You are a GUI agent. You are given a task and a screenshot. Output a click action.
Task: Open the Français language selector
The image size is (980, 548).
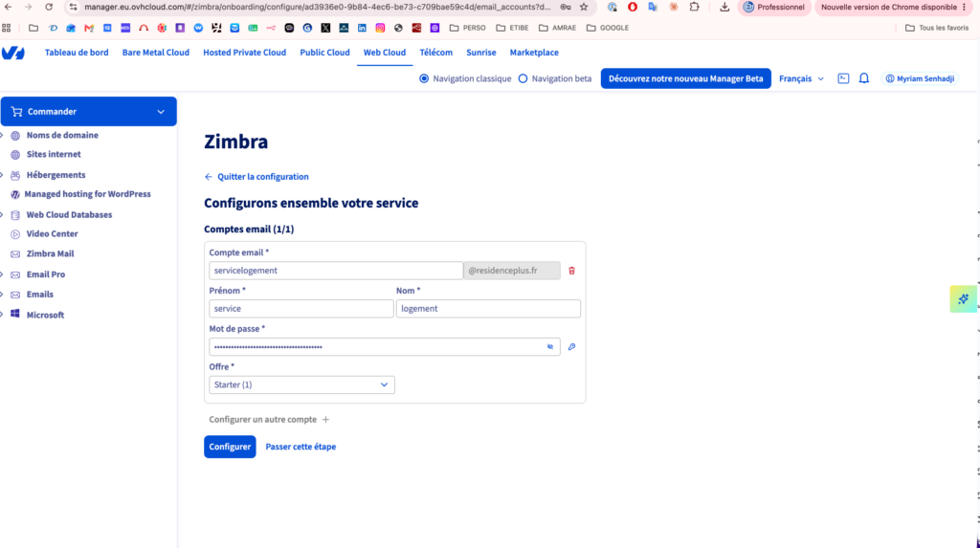point(801,78)
